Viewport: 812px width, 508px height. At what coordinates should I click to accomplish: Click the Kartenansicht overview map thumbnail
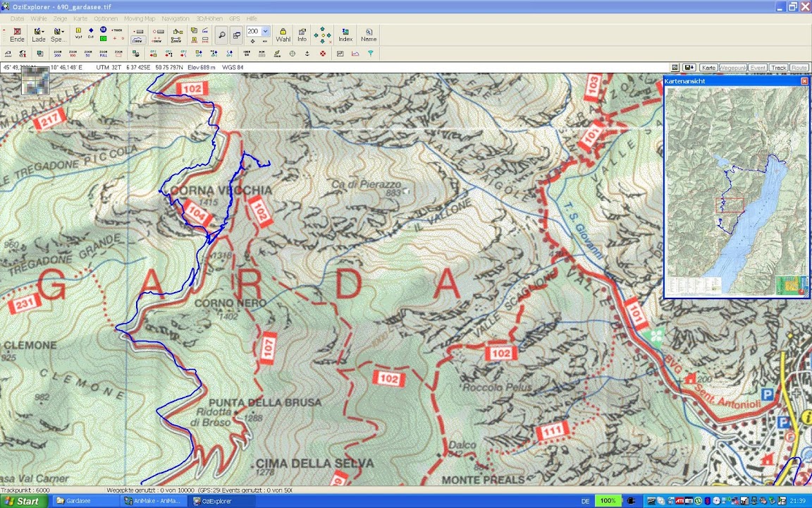pos(736,190)
